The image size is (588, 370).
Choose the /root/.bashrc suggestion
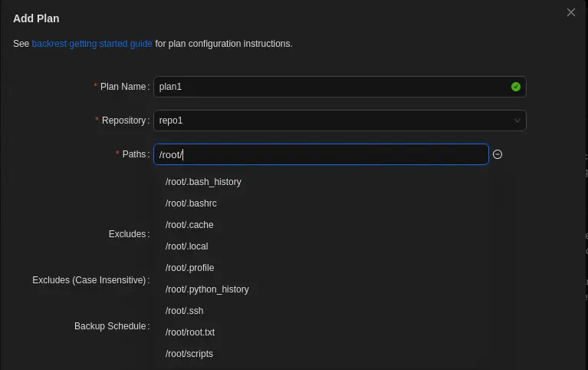coord(191,203)
